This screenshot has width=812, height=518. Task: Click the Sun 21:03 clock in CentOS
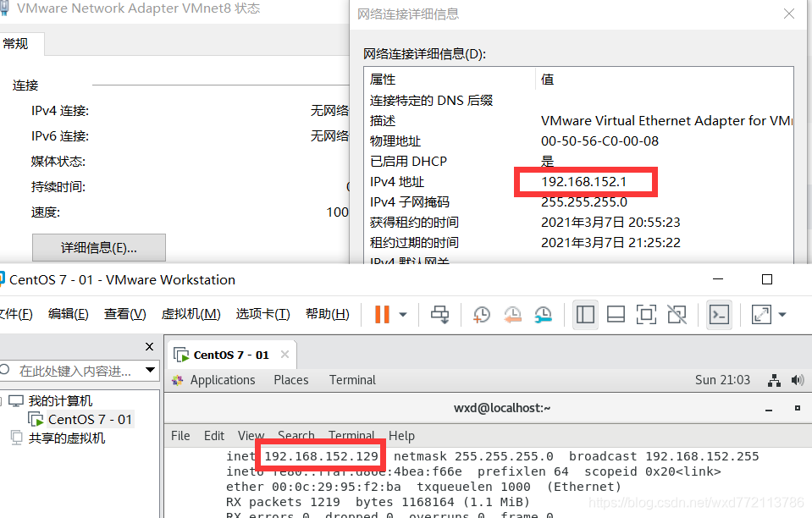(722, 380)
